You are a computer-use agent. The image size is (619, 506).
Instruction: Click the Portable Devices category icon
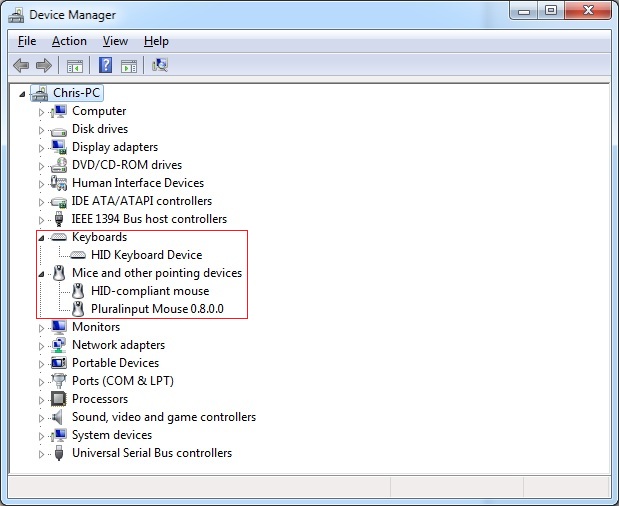[59, 363]
